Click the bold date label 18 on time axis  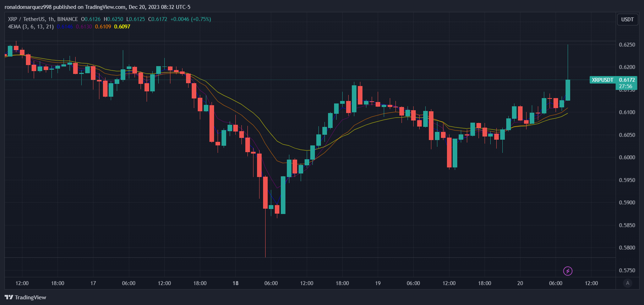pyautogui.click(x=235, y=283)
